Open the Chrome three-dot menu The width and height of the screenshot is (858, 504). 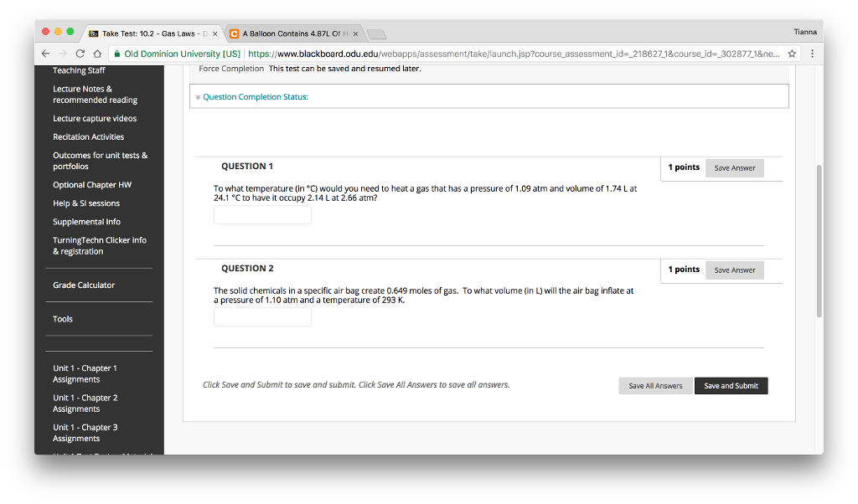[812, 54]
